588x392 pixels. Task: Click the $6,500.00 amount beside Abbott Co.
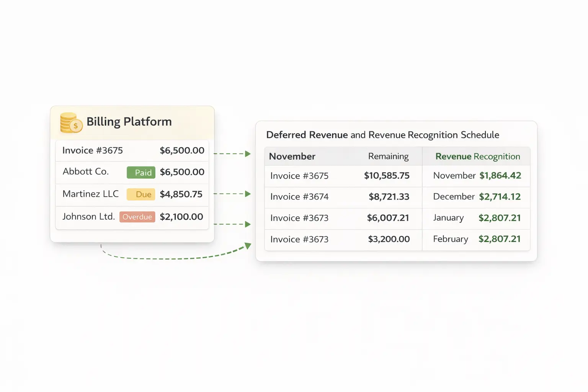coord(182,172)
